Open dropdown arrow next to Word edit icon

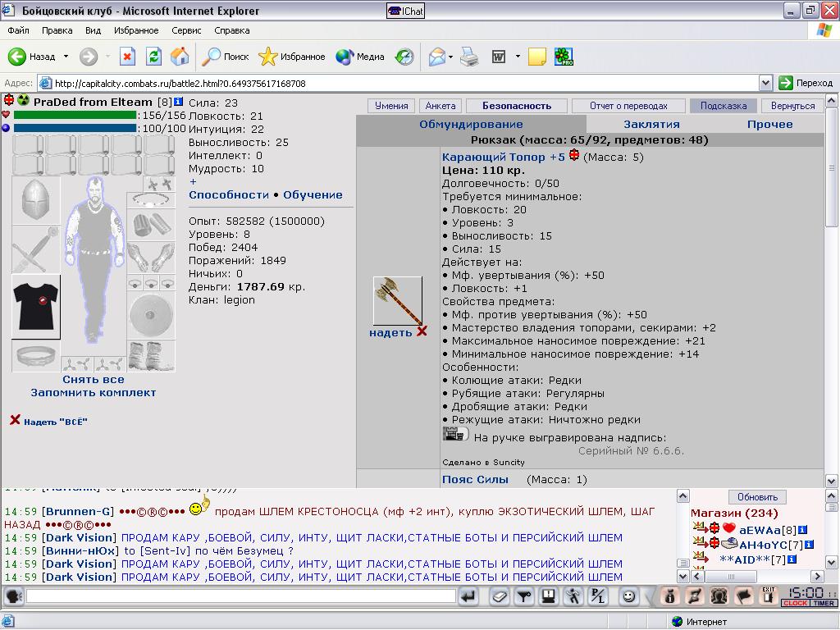pos(518,57)
